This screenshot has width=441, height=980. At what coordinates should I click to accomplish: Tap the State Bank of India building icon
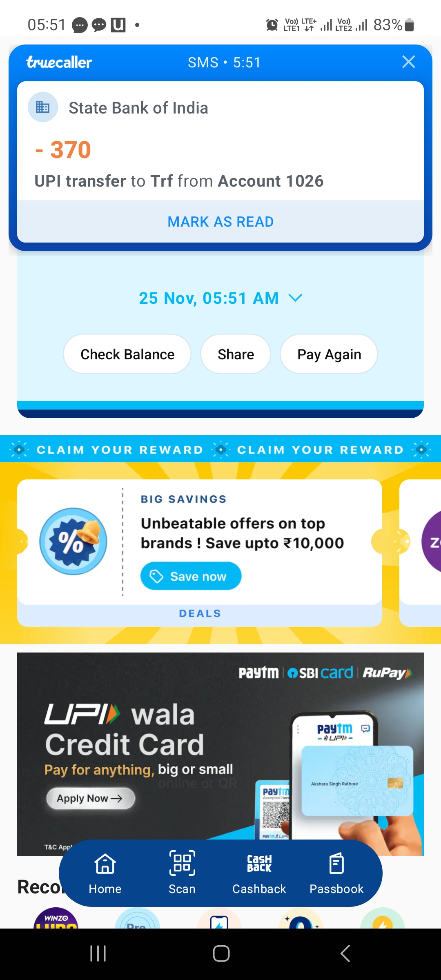(x=43, y=107)
